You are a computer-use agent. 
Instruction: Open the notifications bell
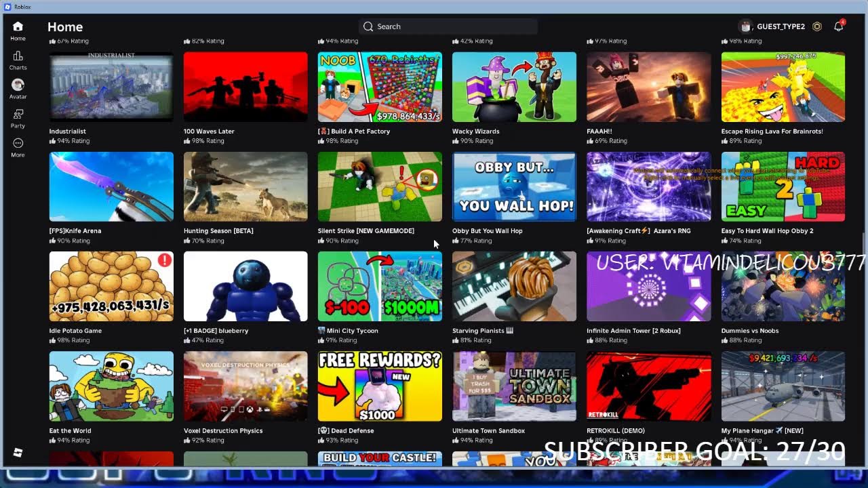pyautogui.click(x=839, y=26)
